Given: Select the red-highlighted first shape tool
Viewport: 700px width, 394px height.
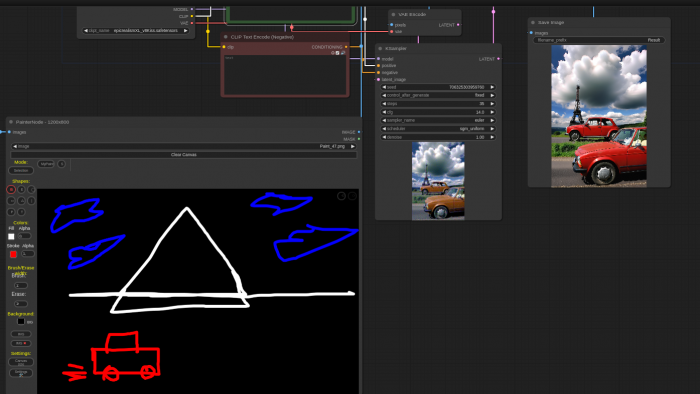Looking at the screenshot, I should point(11,190).
